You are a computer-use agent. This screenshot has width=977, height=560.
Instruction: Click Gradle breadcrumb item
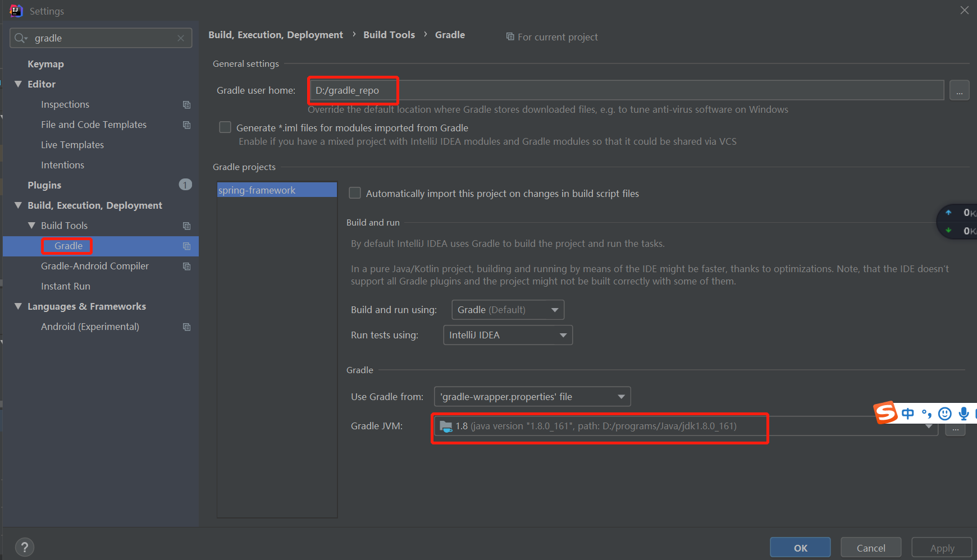coord(450,35)
